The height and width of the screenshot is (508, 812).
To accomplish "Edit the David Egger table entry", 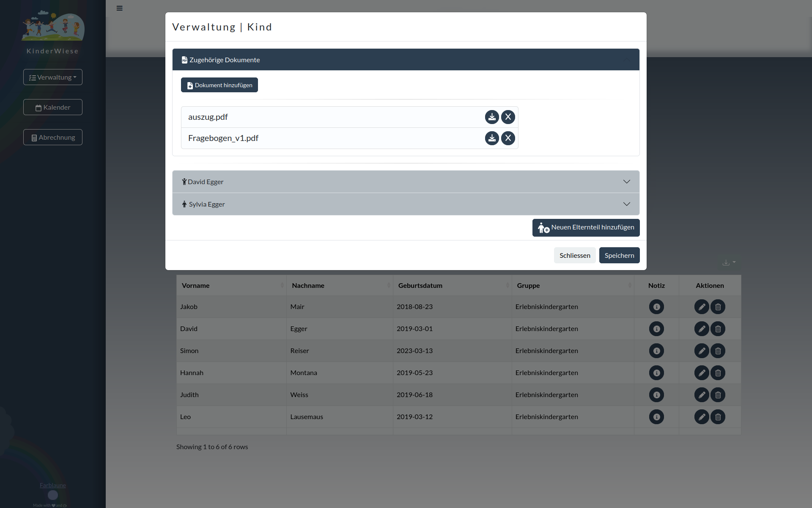I will 702,329.
